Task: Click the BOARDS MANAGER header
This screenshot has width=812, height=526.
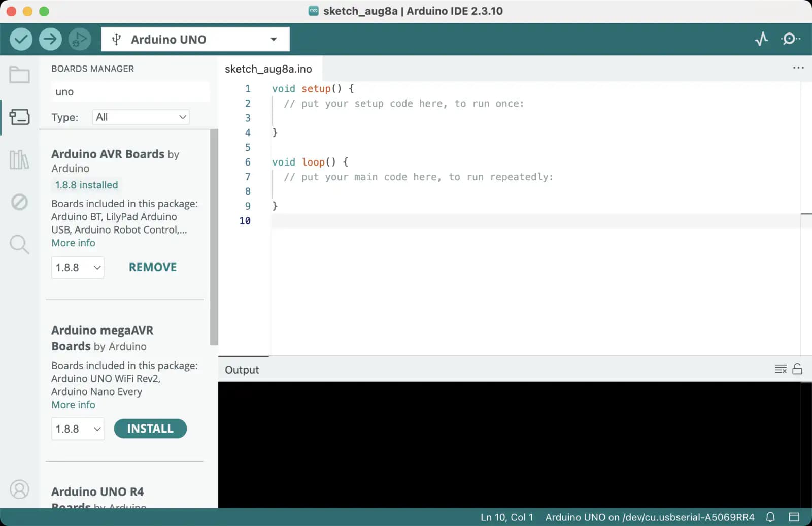Action: click(92, 69)
